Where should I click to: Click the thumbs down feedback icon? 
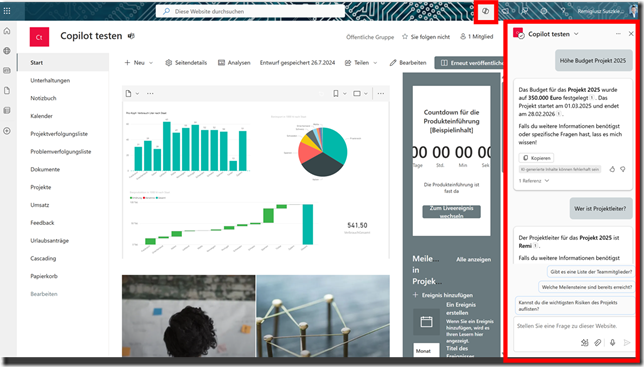pyautogui.click(x=623, y=169)
